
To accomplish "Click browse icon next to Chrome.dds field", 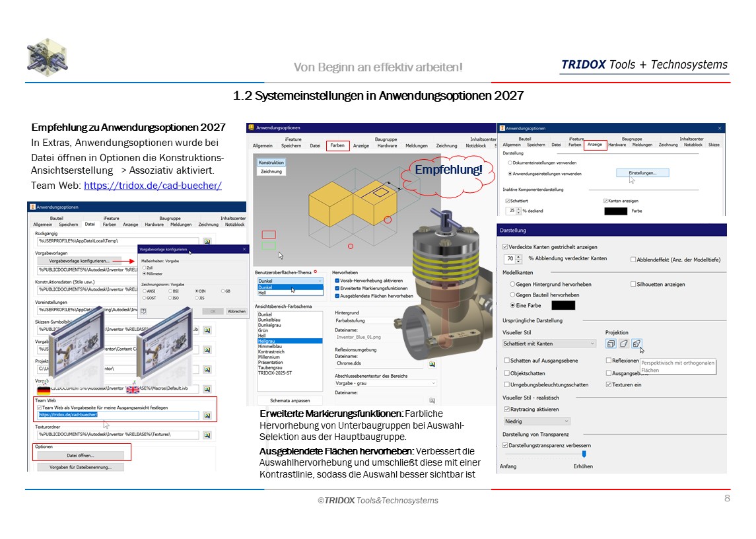I will click(432, 363).
